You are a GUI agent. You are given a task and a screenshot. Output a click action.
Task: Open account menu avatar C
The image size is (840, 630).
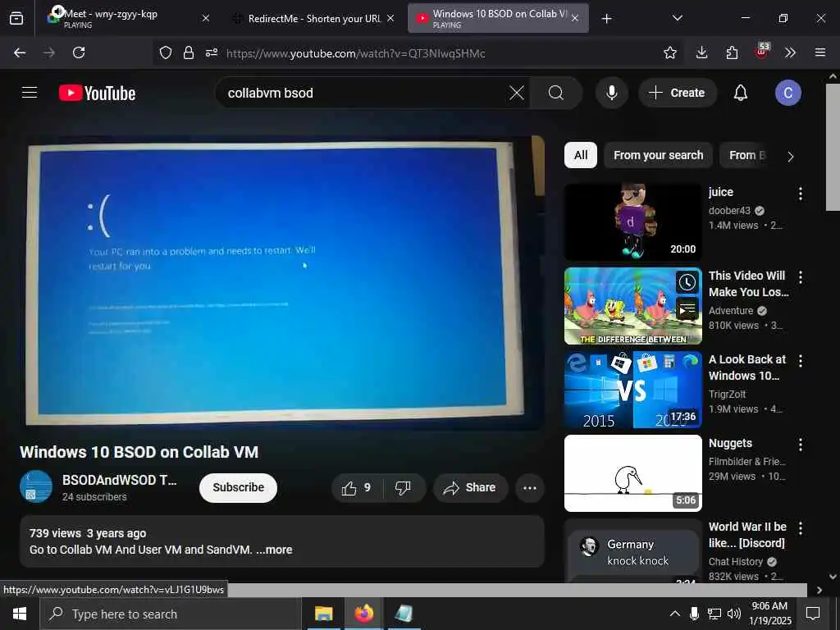pos(788,93)
